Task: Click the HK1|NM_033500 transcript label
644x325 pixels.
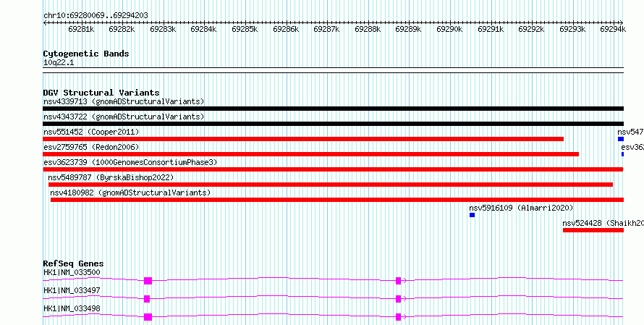Action: click(72, 272)
